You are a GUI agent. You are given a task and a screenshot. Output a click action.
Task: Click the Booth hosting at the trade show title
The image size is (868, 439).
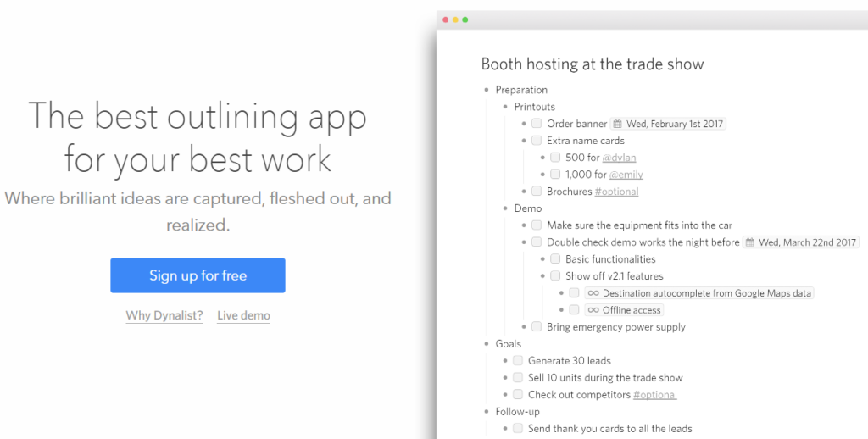592,64
